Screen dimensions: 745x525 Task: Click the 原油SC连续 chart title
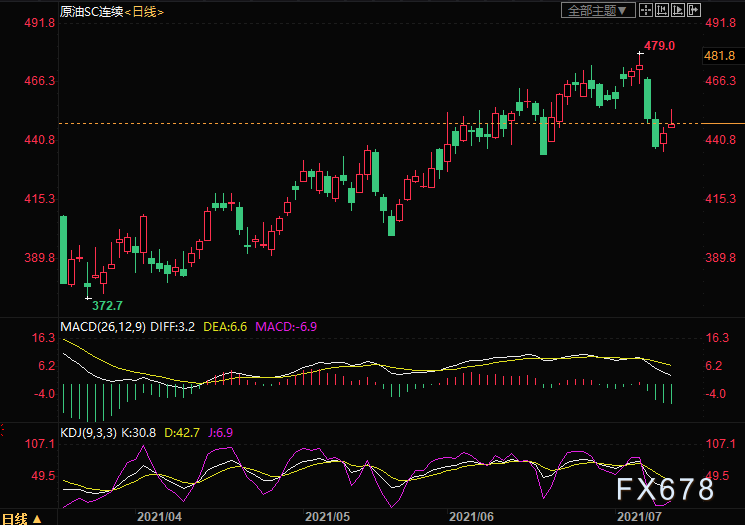pyautogui.click(x=91, y=12)
